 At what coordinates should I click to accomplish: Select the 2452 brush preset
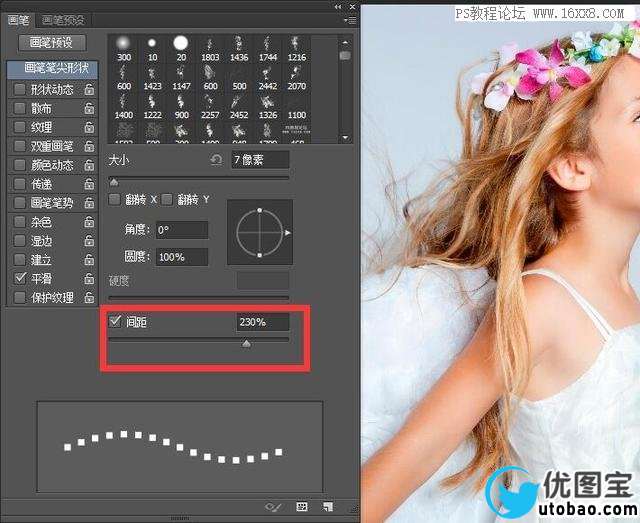tap(239, 107)
